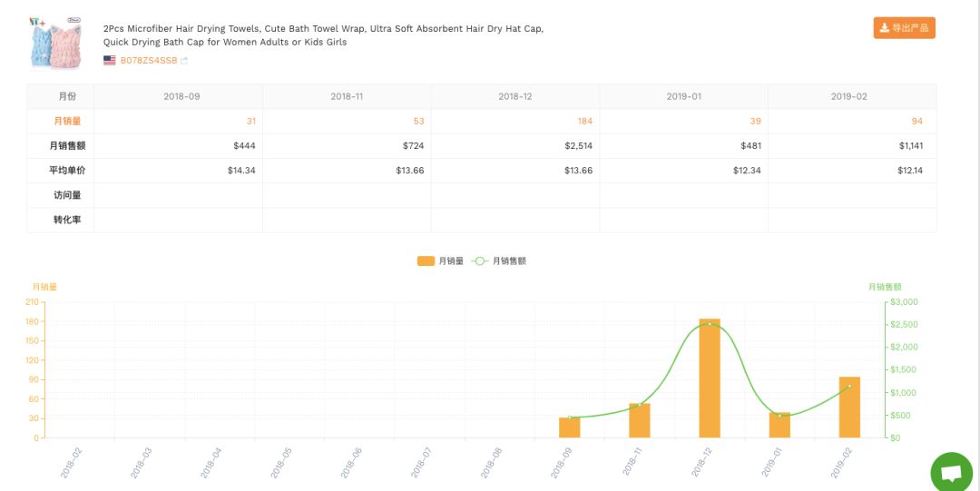The image size is (980, 491).
Task: Click the external link icon beside ASIN
Action: click(184, 61)
